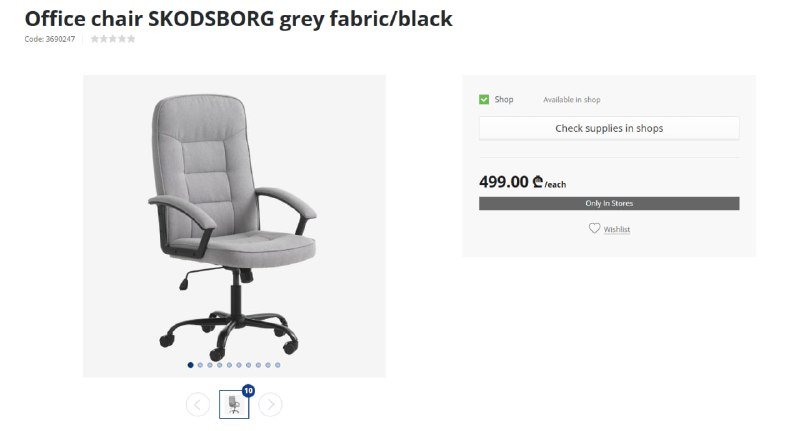Viewport: 800px width, 431px height.
Task: Go to next thumbnail with right arrow
Action: 270,404
